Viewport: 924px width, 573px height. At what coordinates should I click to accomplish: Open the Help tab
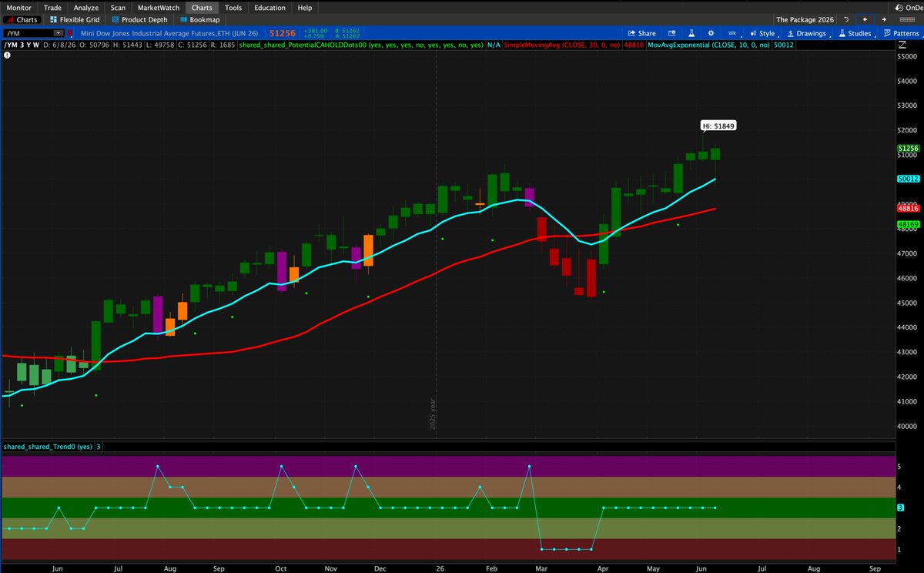pos(305,8)
